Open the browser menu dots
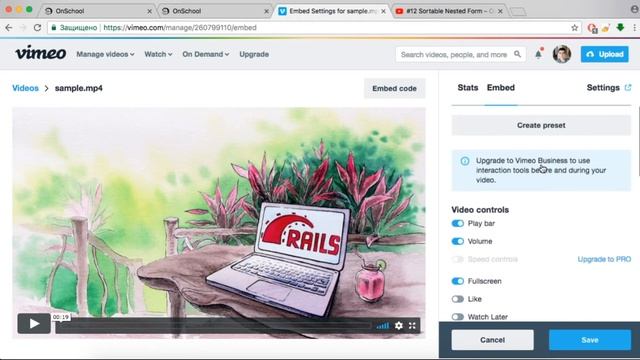640x360 pixels. [x=635, y=27]
